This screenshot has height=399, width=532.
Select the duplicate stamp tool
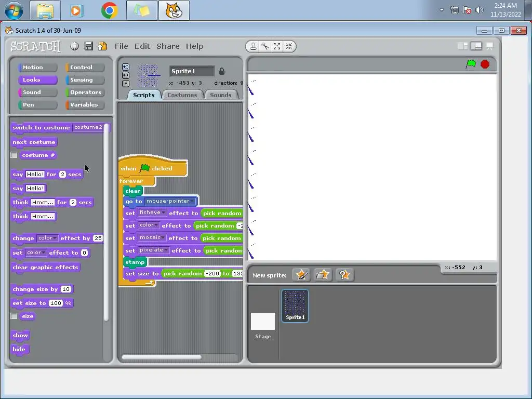pos(253,46)
